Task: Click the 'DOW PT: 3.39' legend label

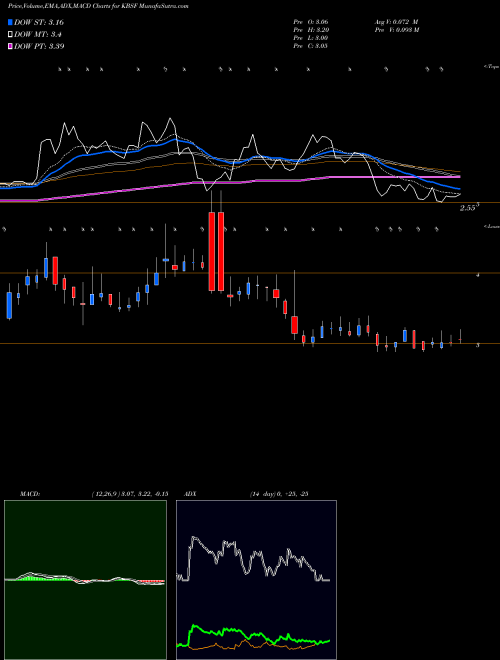Action: (x=39, y=46)
